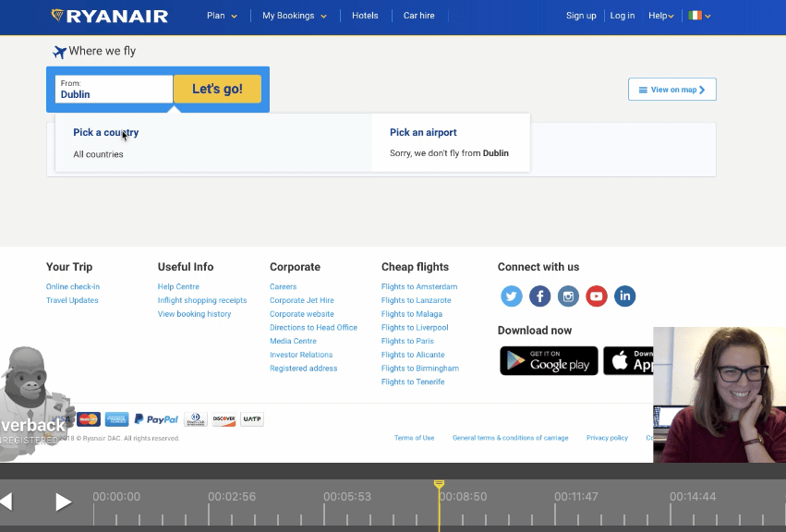Expand the Help menu
The image size is (786, 532).
point(659,16)
